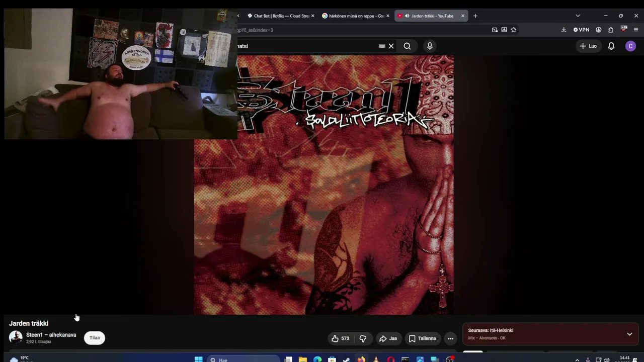Start voice search with the microphone

(430, 46)
